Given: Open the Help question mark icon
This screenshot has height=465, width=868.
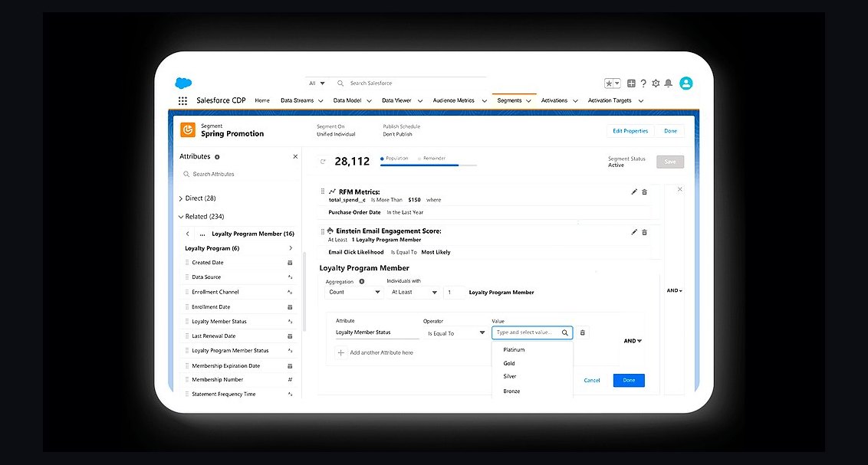Looking at the screenshot, I should click(643, 84).
